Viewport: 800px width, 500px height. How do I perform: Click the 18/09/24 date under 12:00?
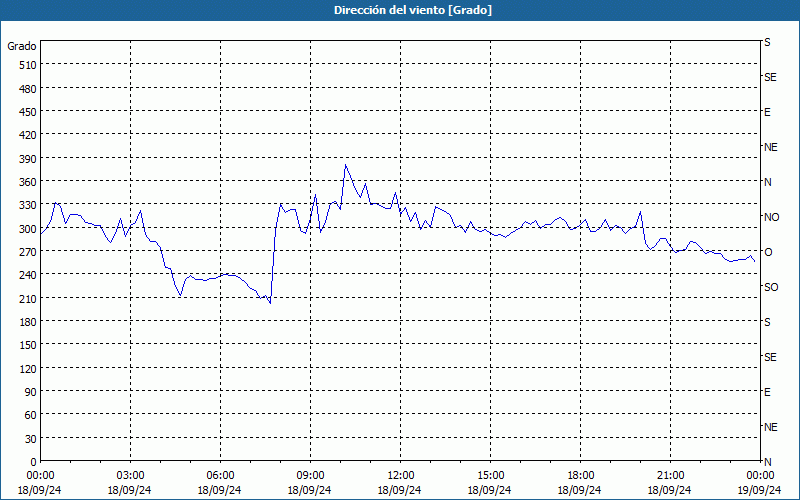[x=399, y=490]
